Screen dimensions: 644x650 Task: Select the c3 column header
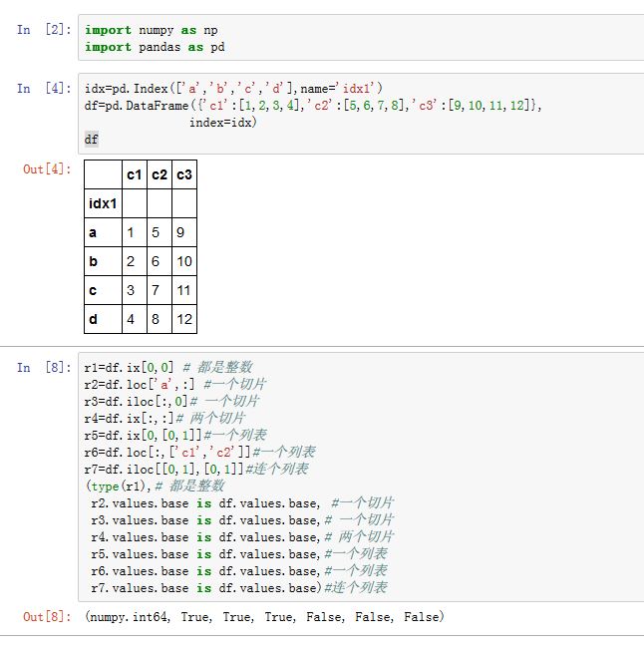[183, 175]
